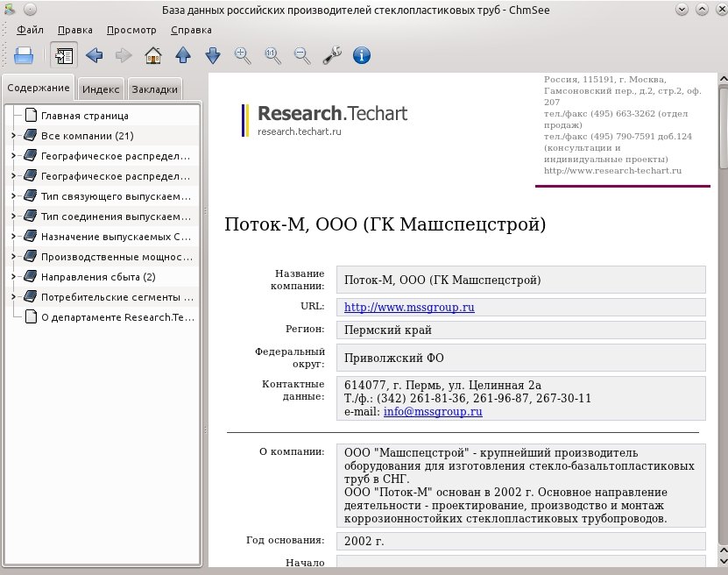Open the Справка menu
728x575 pixels.
(x=191, y=30)
